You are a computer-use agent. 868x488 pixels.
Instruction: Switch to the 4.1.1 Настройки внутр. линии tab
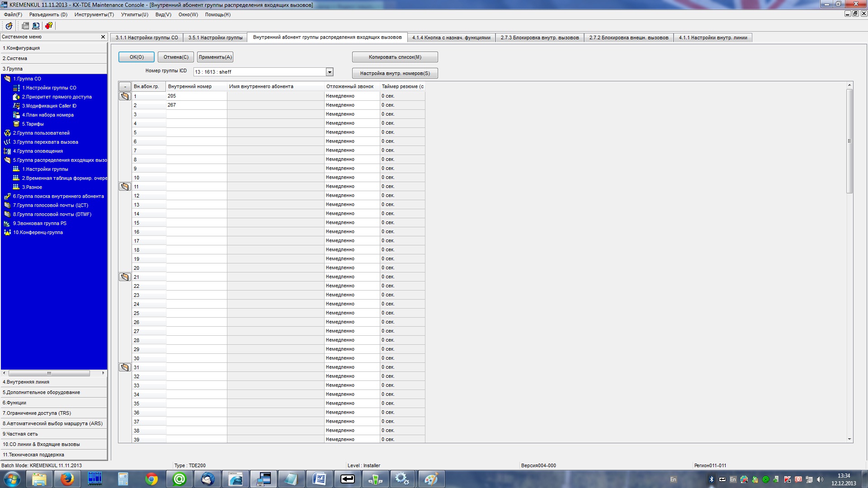point(712,38)
